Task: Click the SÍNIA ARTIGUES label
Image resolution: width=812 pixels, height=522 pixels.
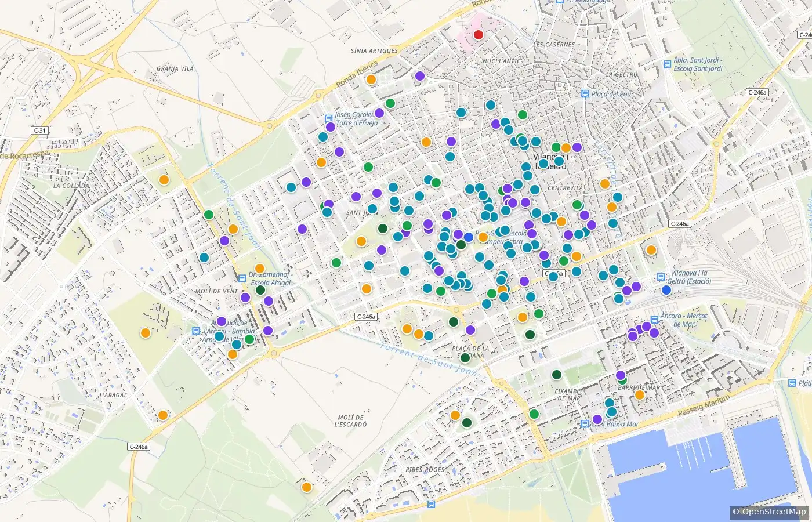Action: (x=375, y=51)
